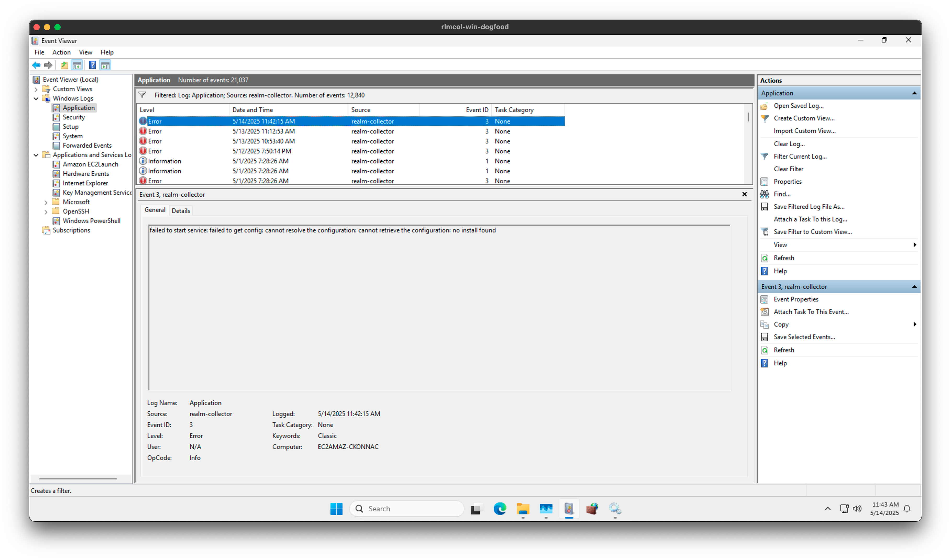This screenshot has width=951, height=560.
Task: Click the console tree horizontal scrollbar
Action: click(x=78, y=479)
